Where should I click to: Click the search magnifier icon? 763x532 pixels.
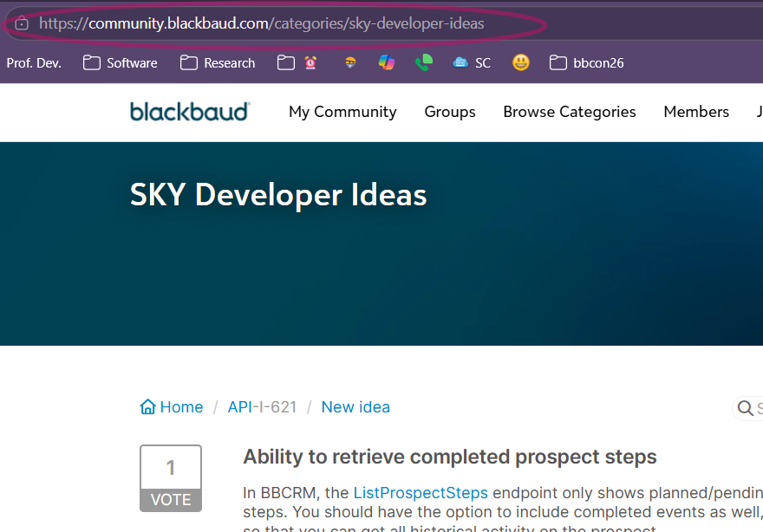pyautogui.click(x=745, y=408)
